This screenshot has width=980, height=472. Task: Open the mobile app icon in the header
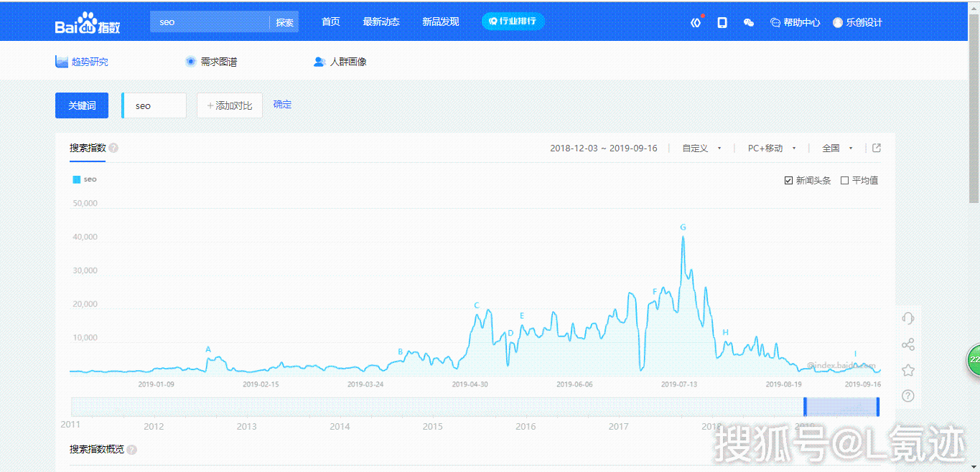point(722,22)
